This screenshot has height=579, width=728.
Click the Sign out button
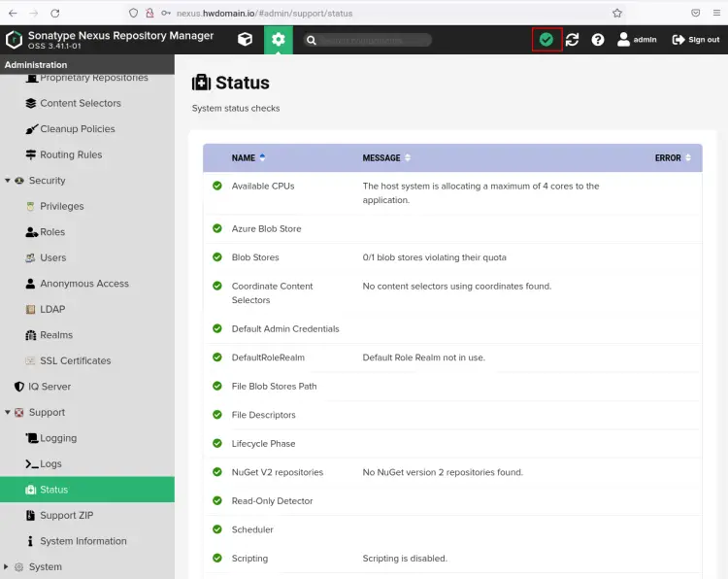[x=696, y=40]
